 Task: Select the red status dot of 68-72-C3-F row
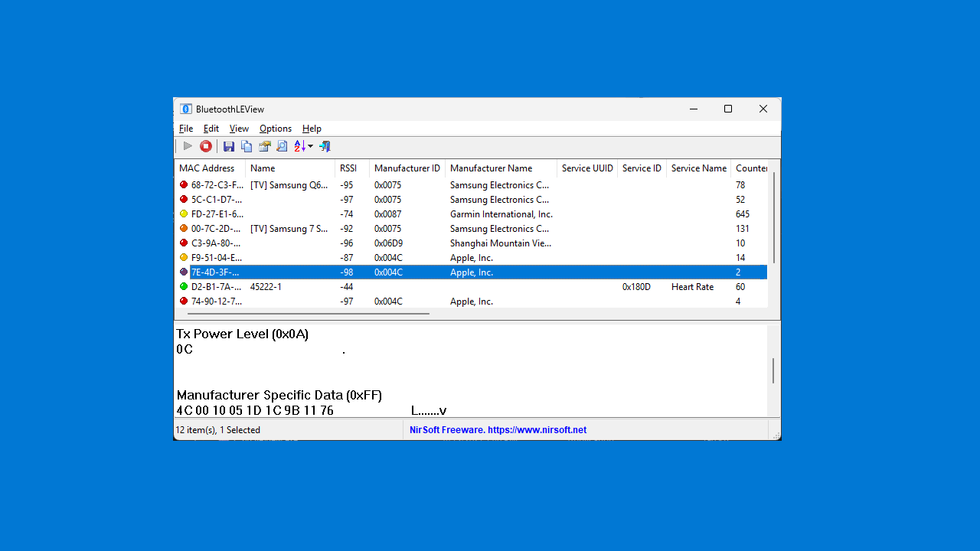tap(184, 184)
